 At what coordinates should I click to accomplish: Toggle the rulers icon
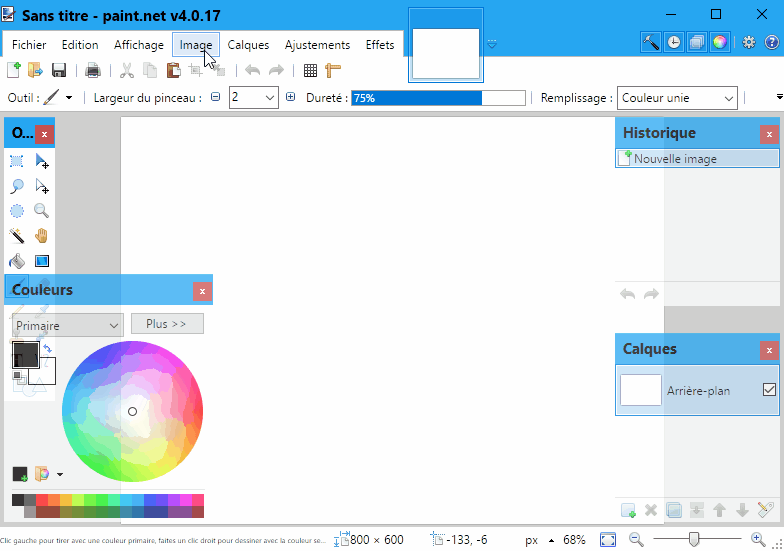click(x=332, y=70)
